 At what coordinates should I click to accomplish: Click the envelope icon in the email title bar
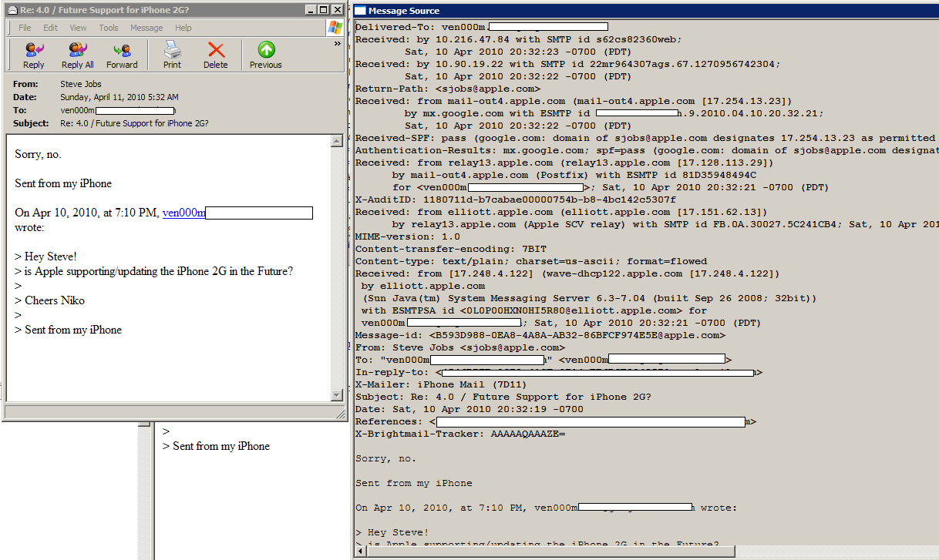12,9
